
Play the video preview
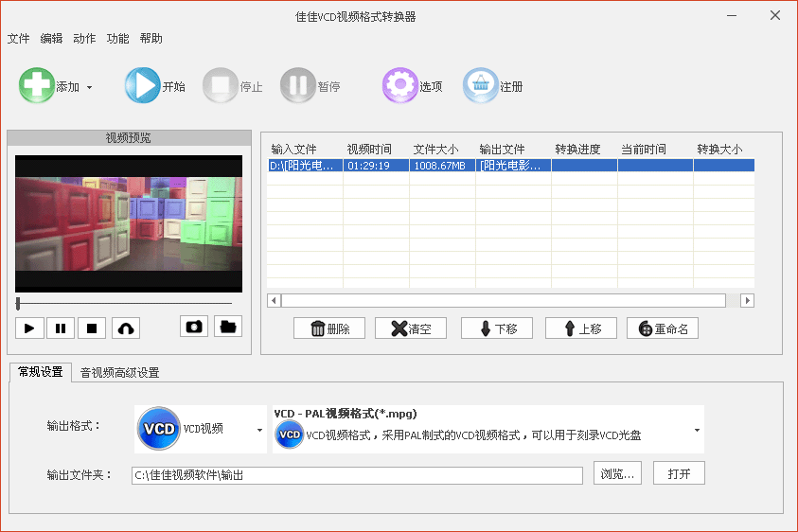pyautogui.click(x=29, y=328)
